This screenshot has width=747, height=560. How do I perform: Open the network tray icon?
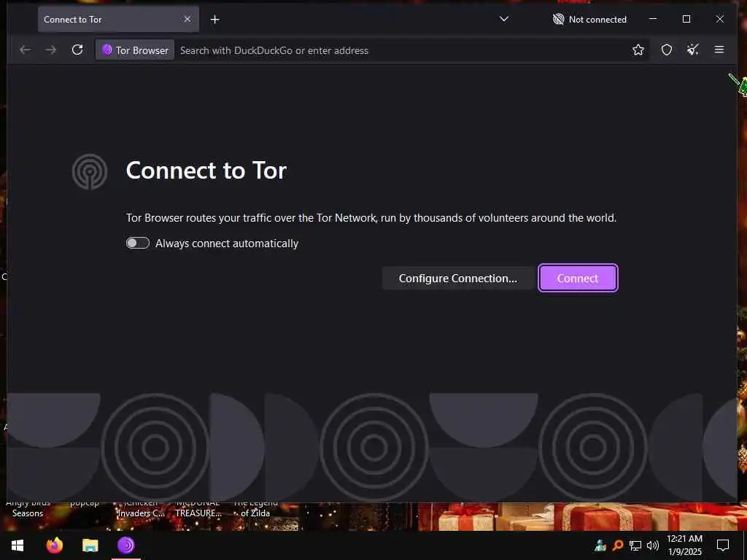635,545
